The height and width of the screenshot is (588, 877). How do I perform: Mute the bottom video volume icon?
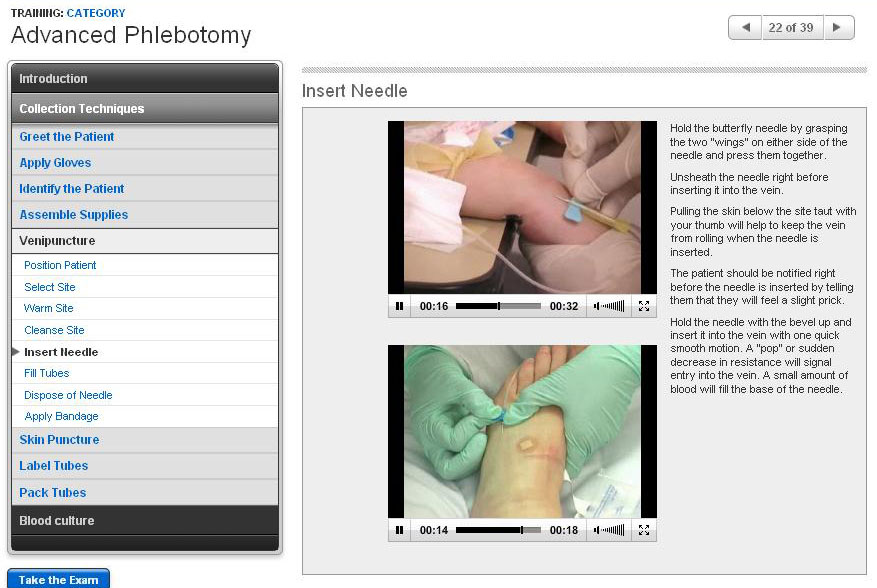(x=598, y=530)
